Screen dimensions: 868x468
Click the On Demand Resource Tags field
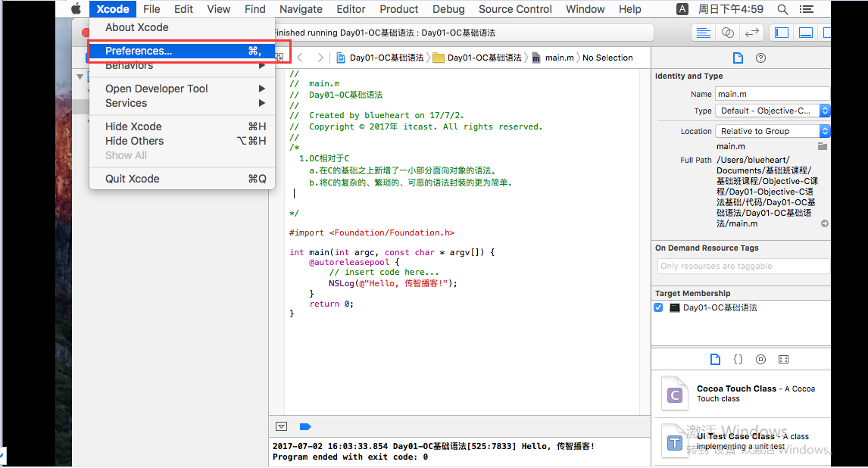tap(744, 266)
